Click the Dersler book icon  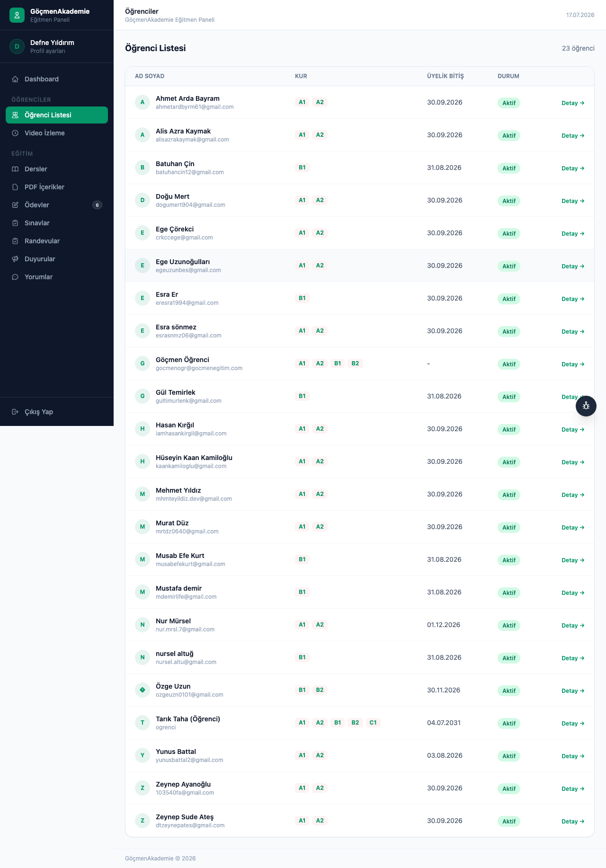pos(15,169)
